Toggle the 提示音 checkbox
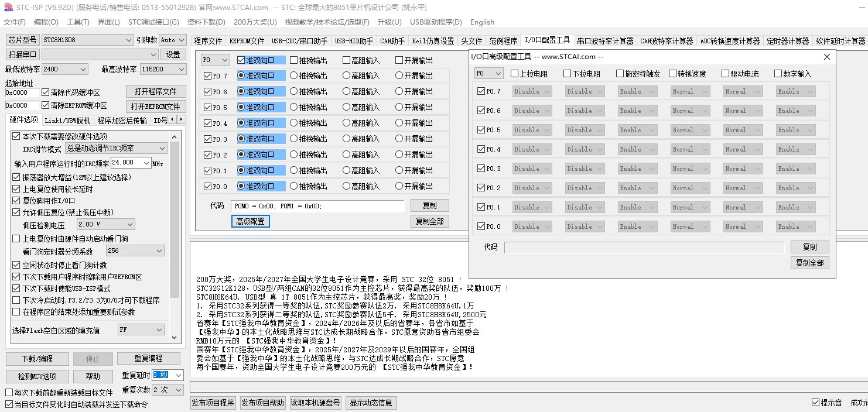The width and height of the screenshot is (868, 412). 826,403
